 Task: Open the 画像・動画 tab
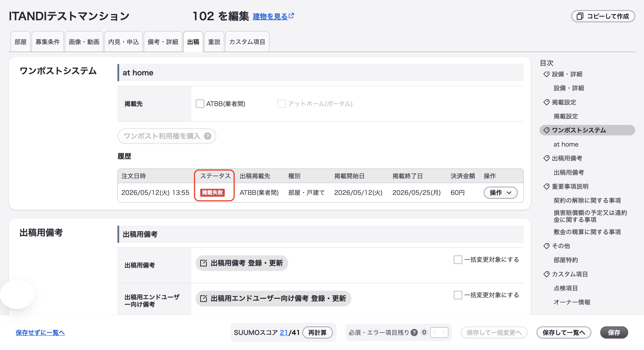click(x=84, y=42)
